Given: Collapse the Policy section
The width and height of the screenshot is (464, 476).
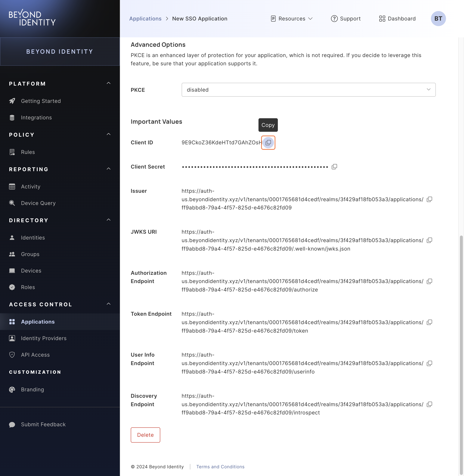Looking at the screenshot, I should click(x=109, y=134).
